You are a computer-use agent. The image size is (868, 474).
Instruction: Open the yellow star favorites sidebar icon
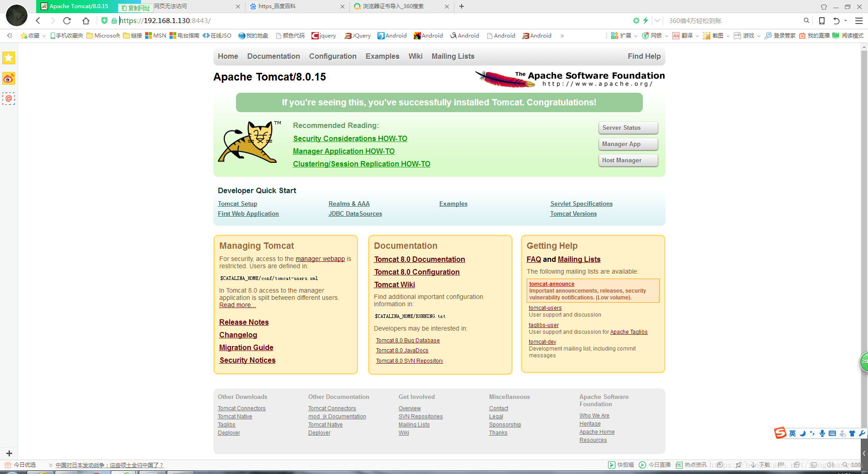coord(9,58)
